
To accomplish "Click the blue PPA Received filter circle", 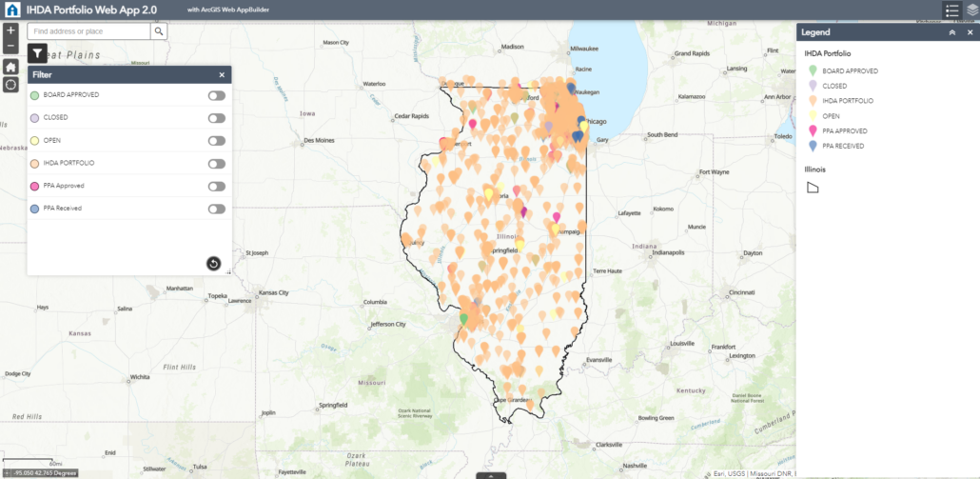I will 34,209.
